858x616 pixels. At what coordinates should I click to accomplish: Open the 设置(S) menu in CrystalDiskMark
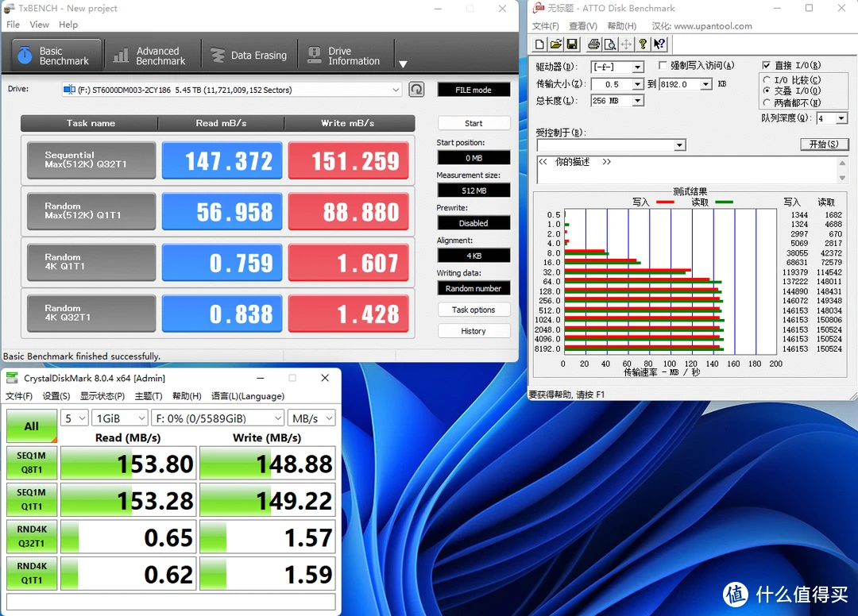[x=56, y=396]
